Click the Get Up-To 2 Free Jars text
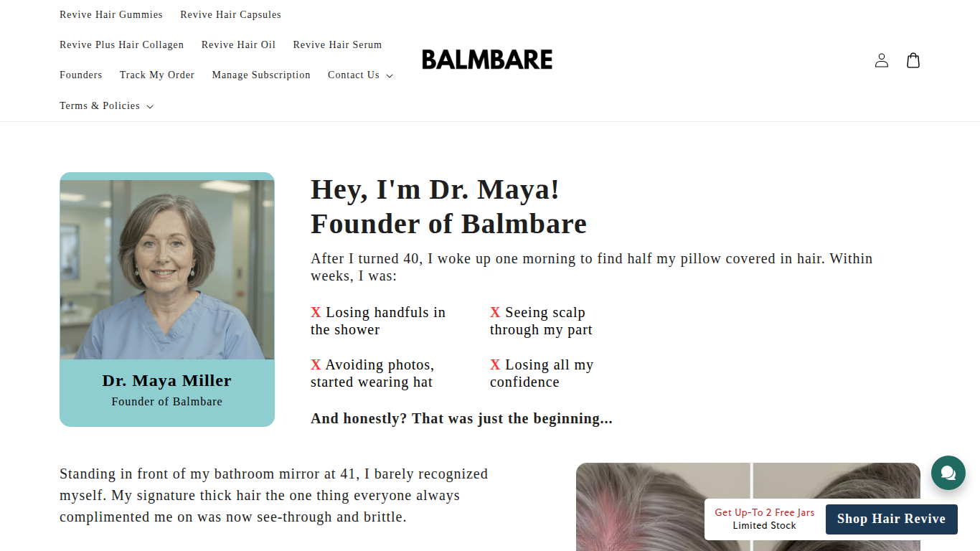The width and height of the screenshot is (980, 551). [x=765, y=512]
